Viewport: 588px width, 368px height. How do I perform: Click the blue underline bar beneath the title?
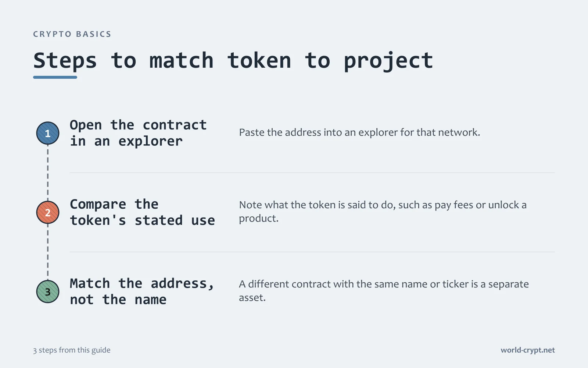coord(55,77)
